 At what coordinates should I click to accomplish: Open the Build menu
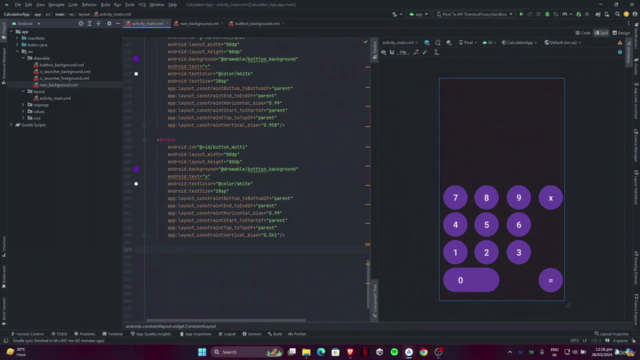point(105,4)
